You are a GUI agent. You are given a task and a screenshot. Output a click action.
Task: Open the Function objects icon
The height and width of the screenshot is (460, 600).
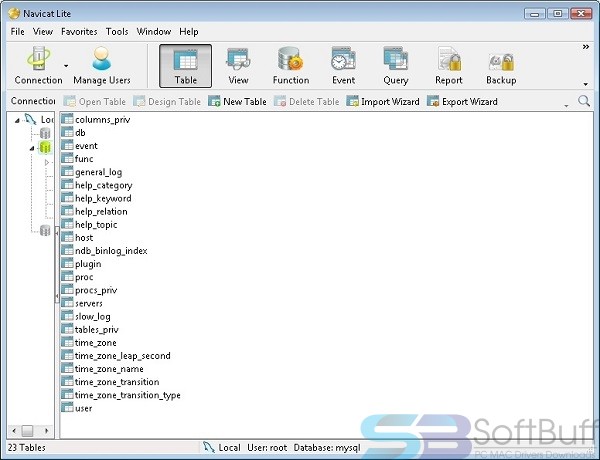[291, 66]
